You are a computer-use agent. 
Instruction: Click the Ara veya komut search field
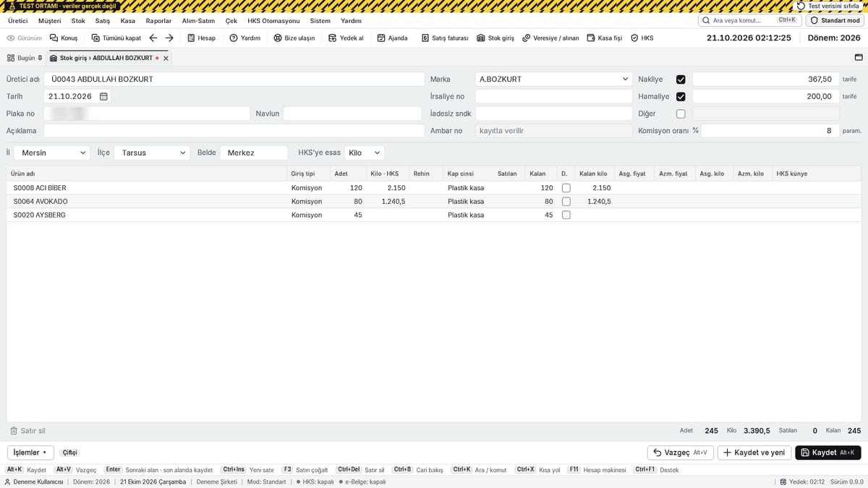pos(750,20)
